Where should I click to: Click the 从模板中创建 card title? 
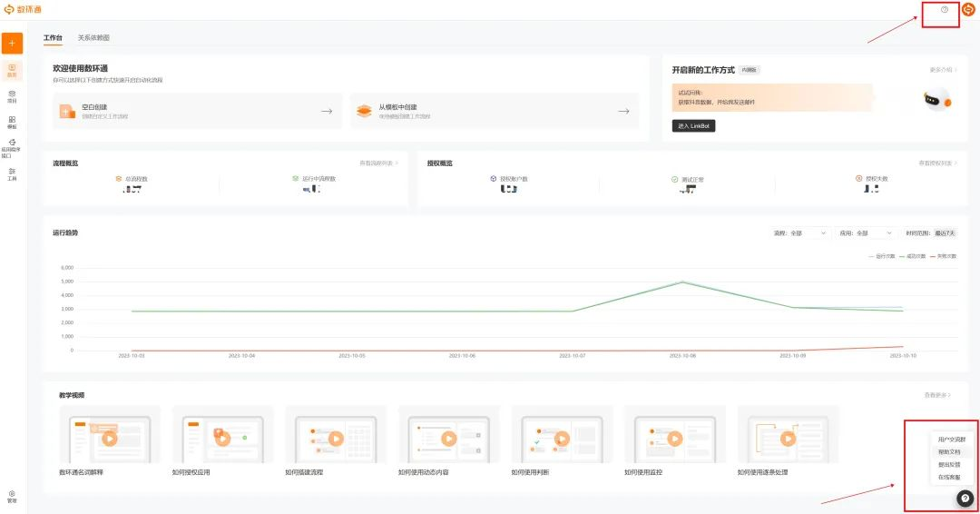tap(397, 107)
